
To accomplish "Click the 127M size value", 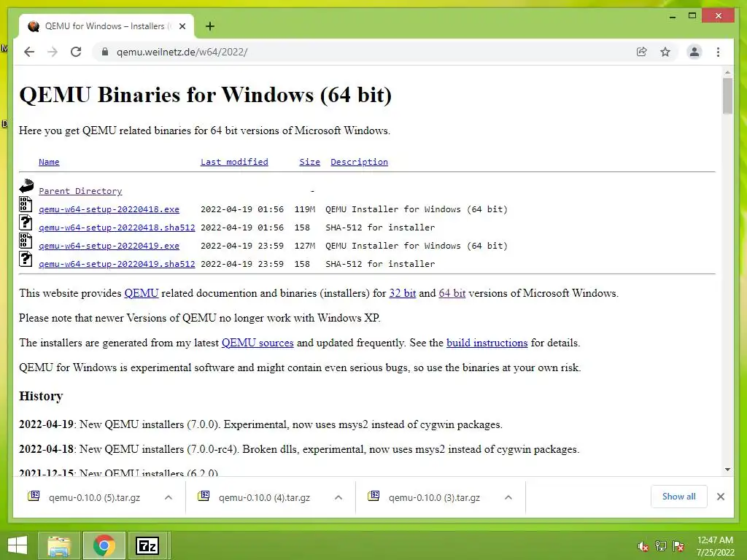I will pyautogui.click(x=305, y=246).
